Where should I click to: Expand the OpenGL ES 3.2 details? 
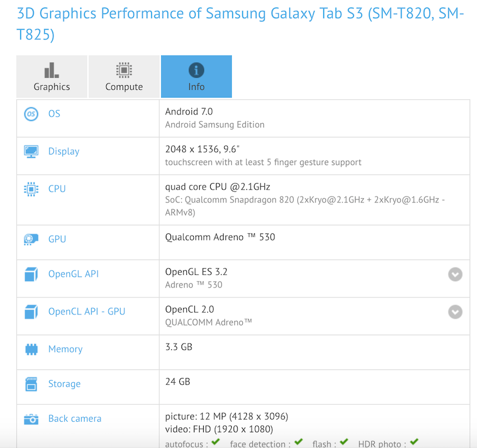click(455, 275)
